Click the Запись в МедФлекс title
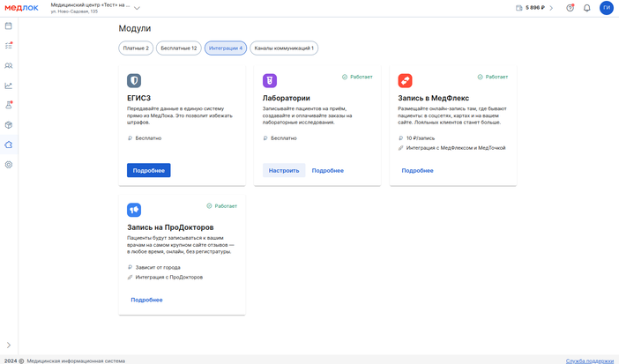619x364 pixels. pyautogui.click(x=434, y=98)
